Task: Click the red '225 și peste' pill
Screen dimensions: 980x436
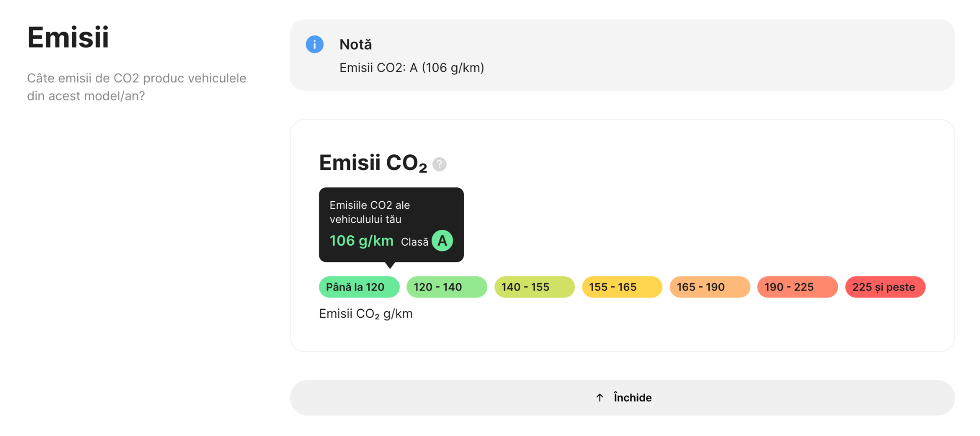Action: pos(885,287)
